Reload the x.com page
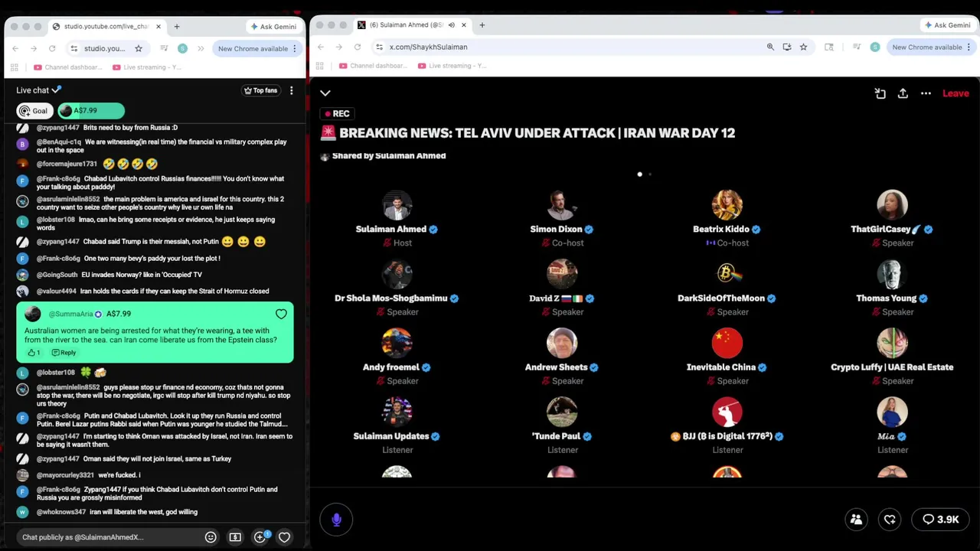Image resolution: width=980 pixels, height=551 pixels. (357, 47)
